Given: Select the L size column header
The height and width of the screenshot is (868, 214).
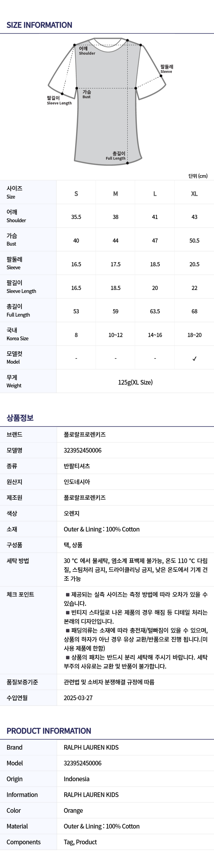Looking at the screenshot, I should click(x=155, y=193).
